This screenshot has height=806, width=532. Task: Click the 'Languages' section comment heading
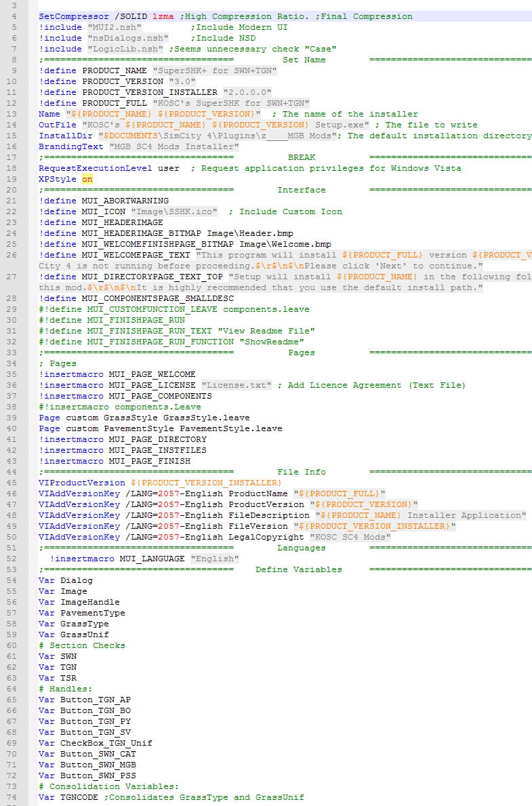[x=301, y=548]
